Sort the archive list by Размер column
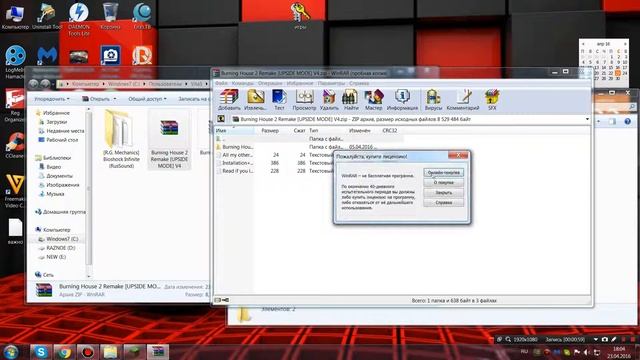 [270, 131]
